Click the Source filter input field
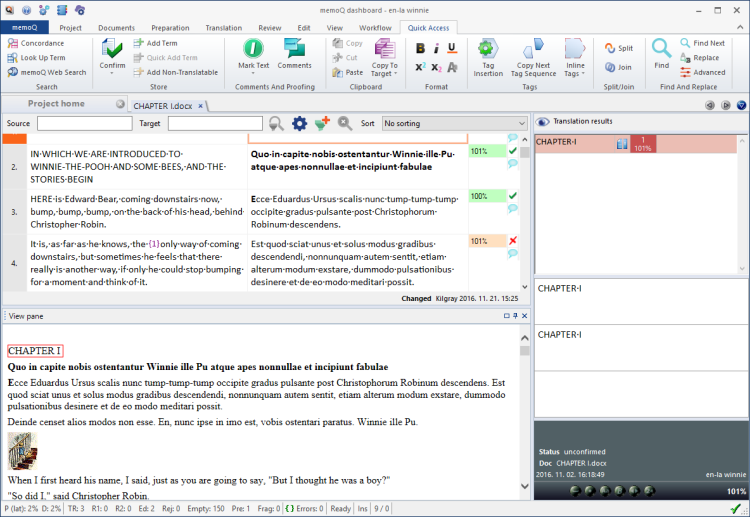This screenshot has height=517, width=750. pos(85,123)
